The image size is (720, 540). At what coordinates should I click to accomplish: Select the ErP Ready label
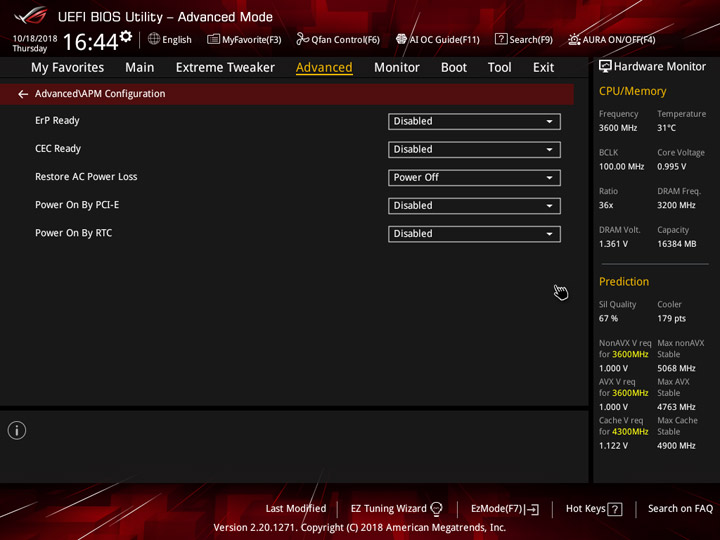tap(57, 121)
